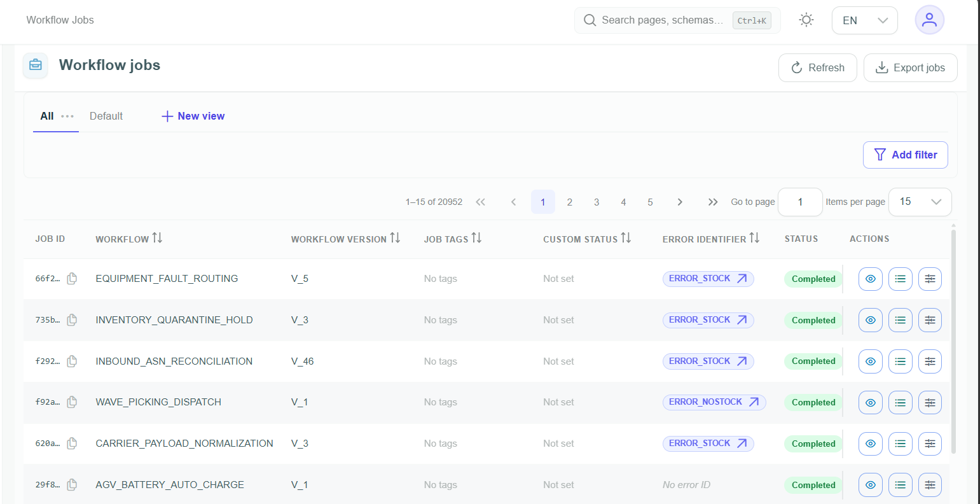
Task: Go to page 5 of results
Action: (650, 202)
